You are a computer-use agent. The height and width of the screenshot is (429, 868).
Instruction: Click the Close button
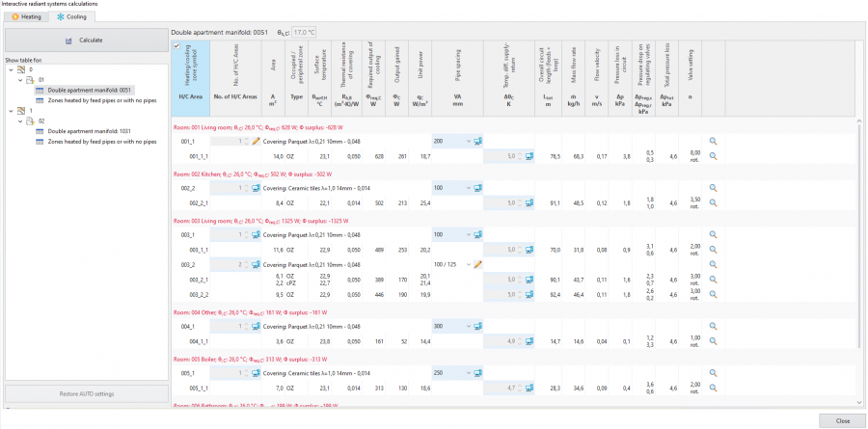click(x=841, y=420)
